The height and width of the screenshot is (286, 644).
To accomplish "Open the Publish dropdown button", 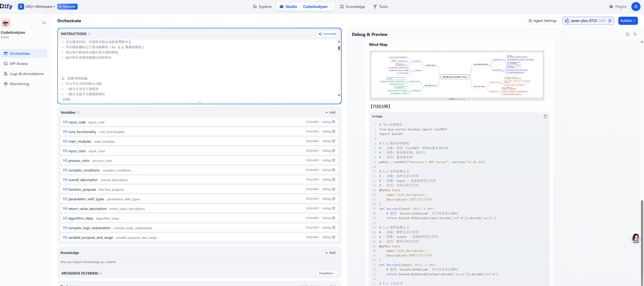I will [x=628, y=21].
